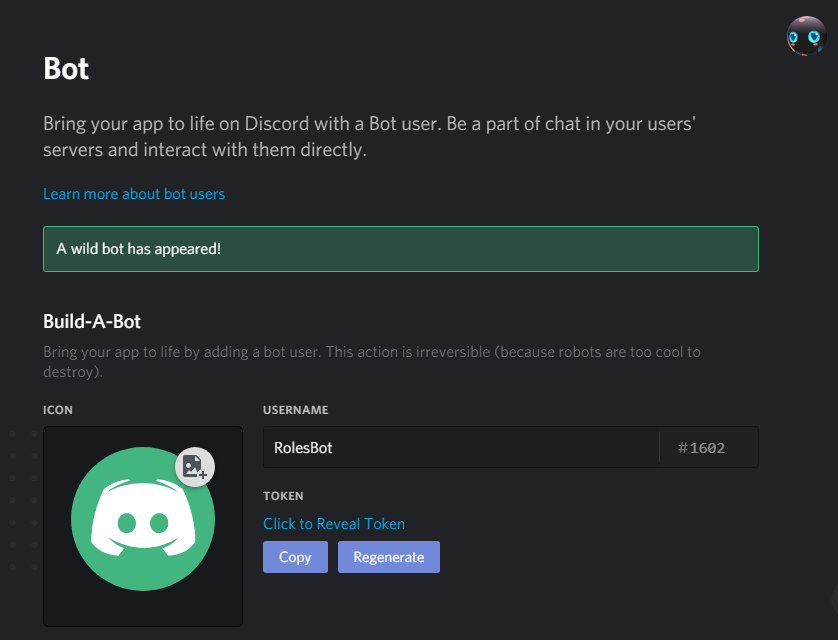Click to Reveal Token link
The height and width of the screenshot is (640, 838).
point(334,524)
